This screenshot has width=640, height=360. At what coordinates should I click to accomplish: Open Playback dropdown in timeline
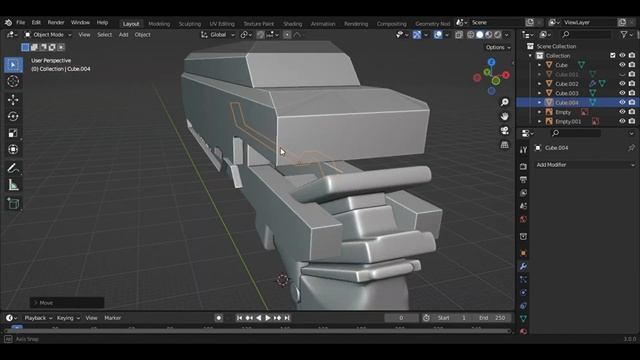[38, 318]
